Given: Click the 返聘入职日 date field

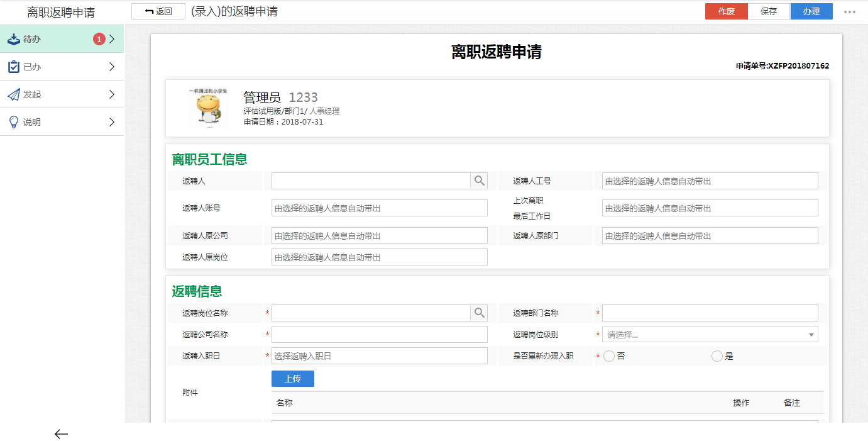Looking at the screenshot, I should click(380, 356).
